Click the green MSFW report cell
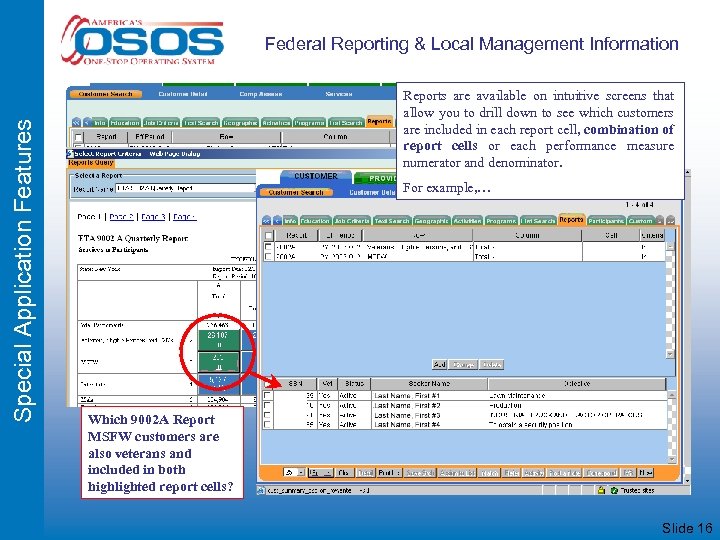Viewport: 720px width, 540px height. 219,362
